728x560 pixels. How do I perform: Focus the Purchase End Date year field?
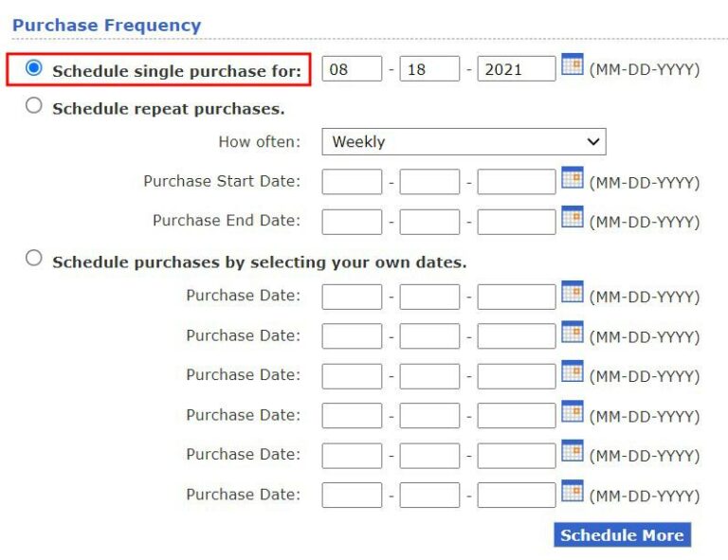(x=516, y=222)
